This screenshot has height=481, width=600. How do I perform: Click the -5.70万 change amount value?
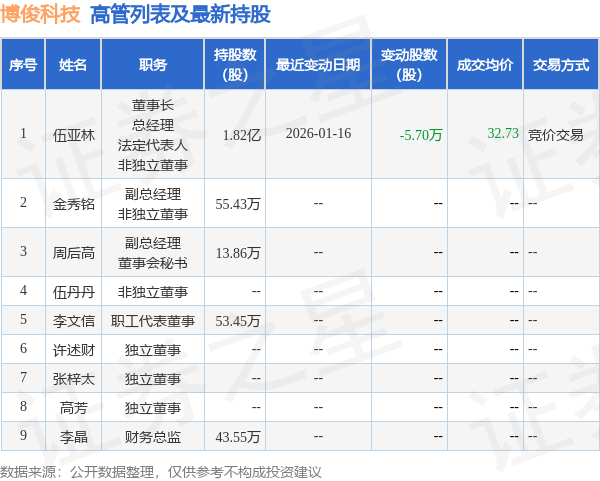(x=421, y=135)
